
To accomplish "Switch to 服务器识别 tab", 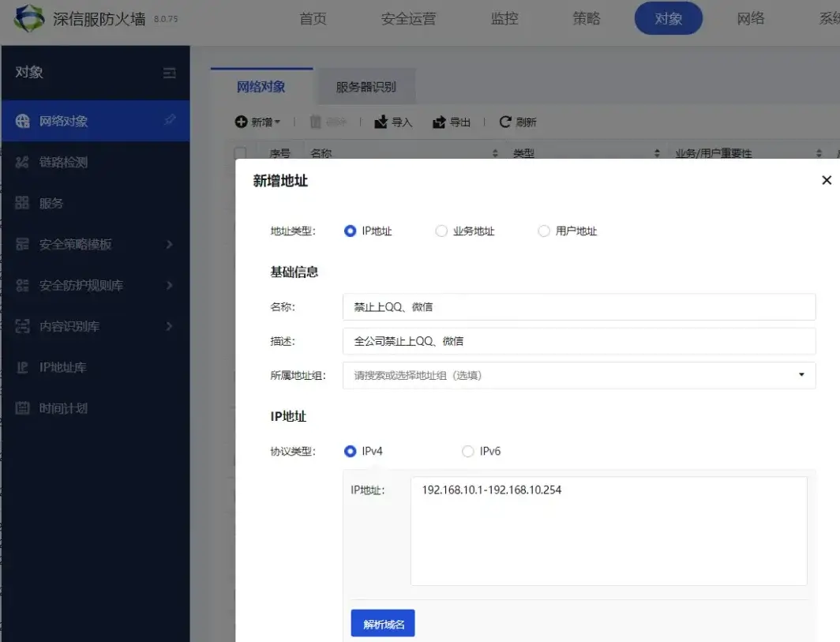I will click(x=366, y=87).
